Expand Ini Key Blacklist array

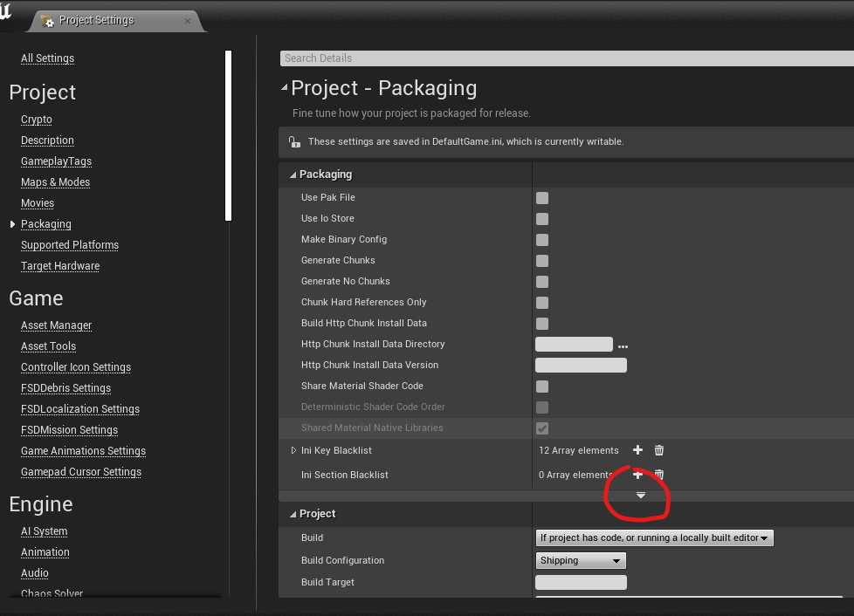pos(293,450)
